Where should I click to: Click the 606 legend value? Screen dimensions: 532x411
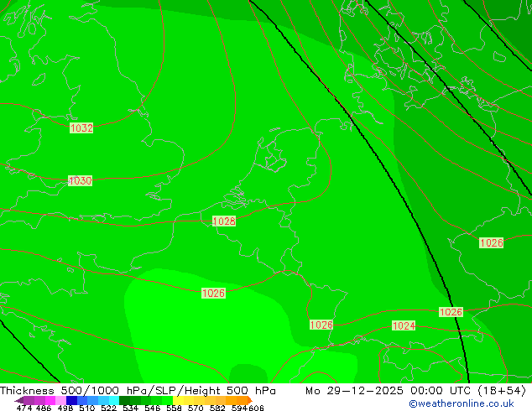pyautogui.click(x=256, y=408)
